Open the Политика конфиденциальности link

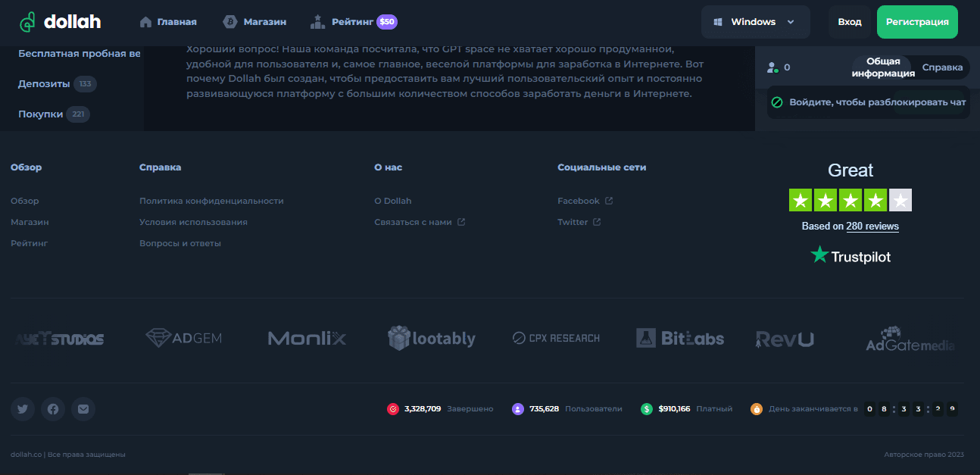(211, 200)
